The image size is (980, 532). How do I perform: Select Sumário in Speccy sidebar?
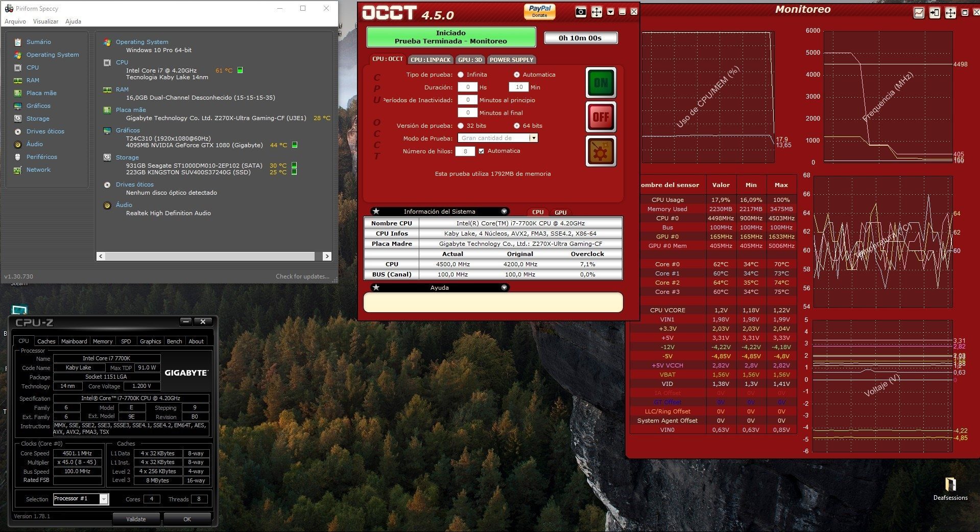(39, 42)
